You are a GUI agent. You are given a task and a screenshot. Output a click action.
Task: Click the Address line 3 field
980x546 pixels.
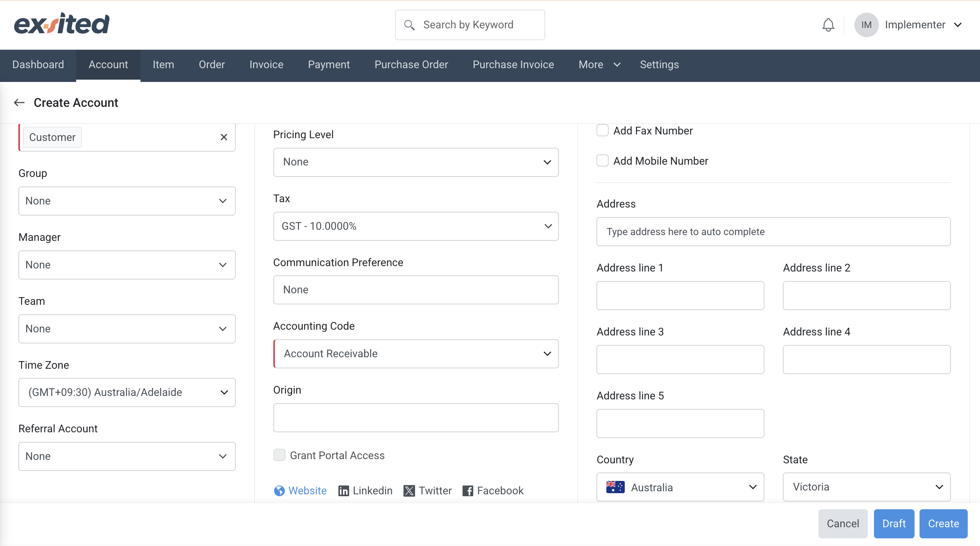680,360
